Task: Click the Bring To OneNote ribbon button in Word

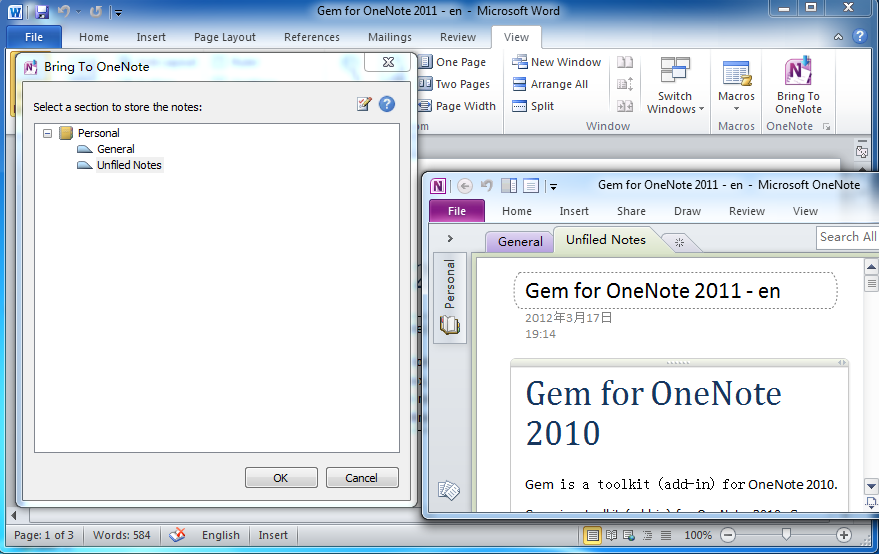Action: click(798, 85)
